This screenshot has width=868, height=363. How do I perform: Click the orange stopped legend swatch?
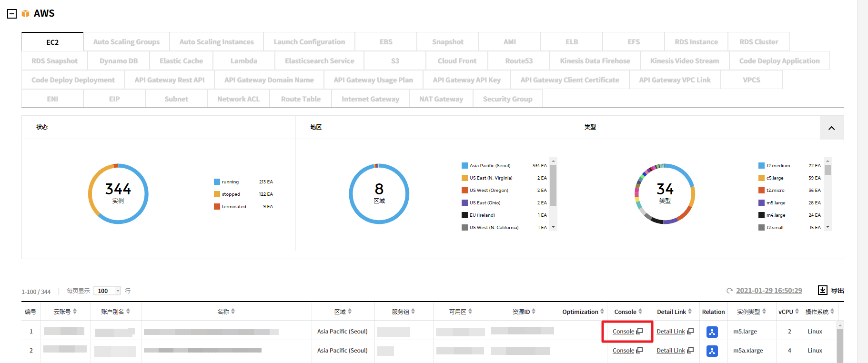tap(217, 194)
